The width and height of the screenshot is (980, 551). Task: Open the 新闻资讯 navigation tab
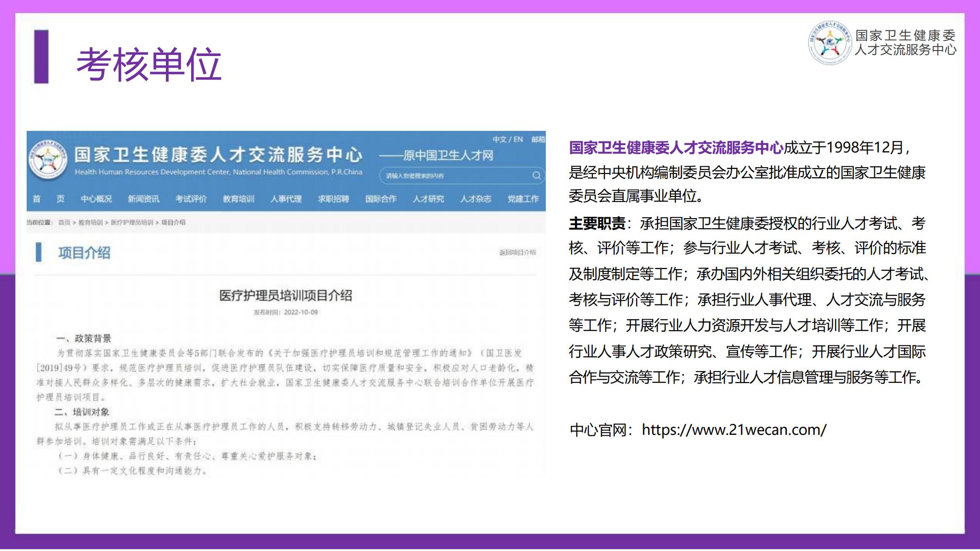tap(143, 199)
